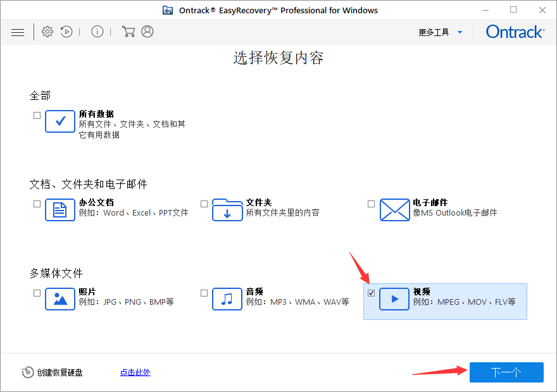557x392 pixels.
Task: Click the 创建恢复硬盘 label
Action: (x=59, y=372)
